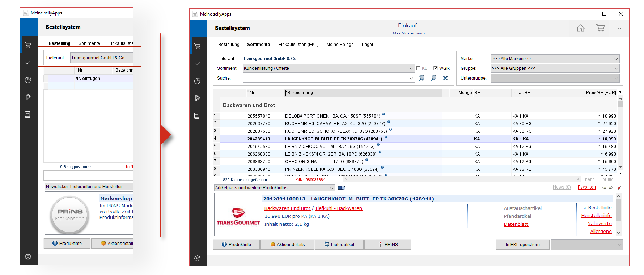Uncheck the WGR checkbox
The height and width of the screenshot is (275, 644).
pyautogui.click(x=436, y=68)
